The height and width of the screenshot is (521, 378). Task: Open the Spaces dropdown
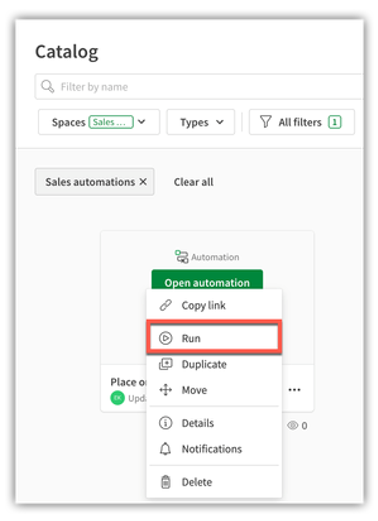pos(99,122)
